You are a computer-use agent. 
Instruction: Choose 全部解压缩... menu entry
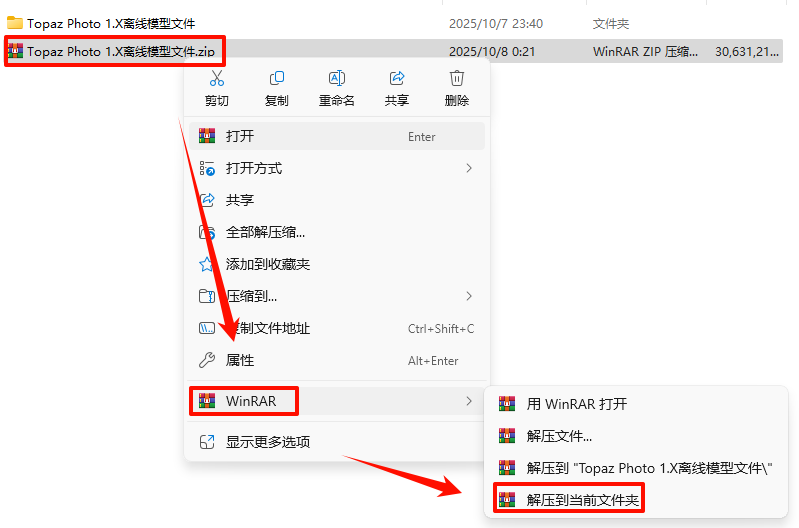pyautogui.click(x=337, y=232)
